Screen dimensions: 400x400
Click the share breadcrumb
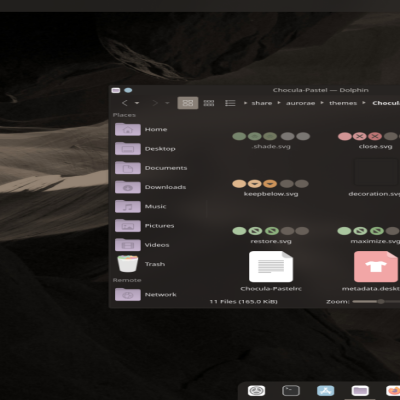tap(262, 103)
